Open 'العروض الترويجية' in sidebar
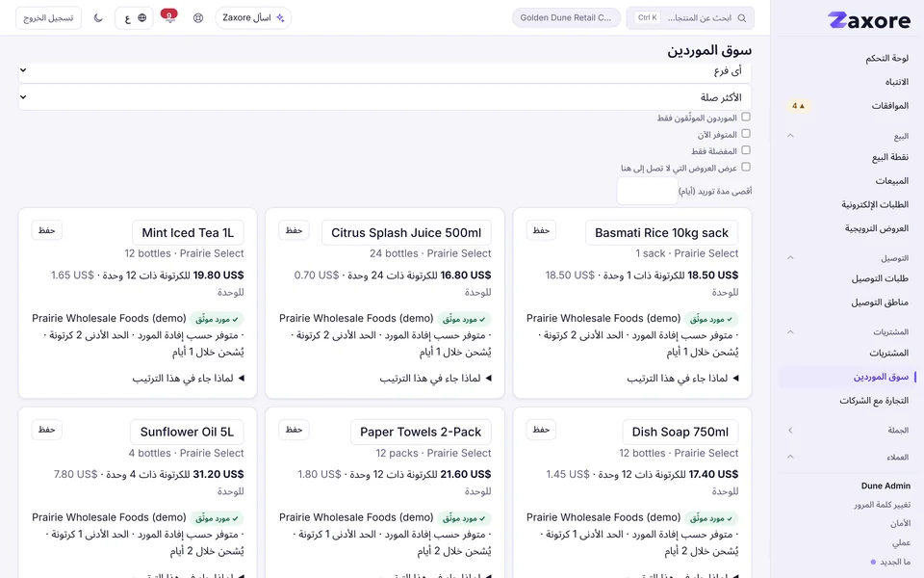 pos(876,227)
